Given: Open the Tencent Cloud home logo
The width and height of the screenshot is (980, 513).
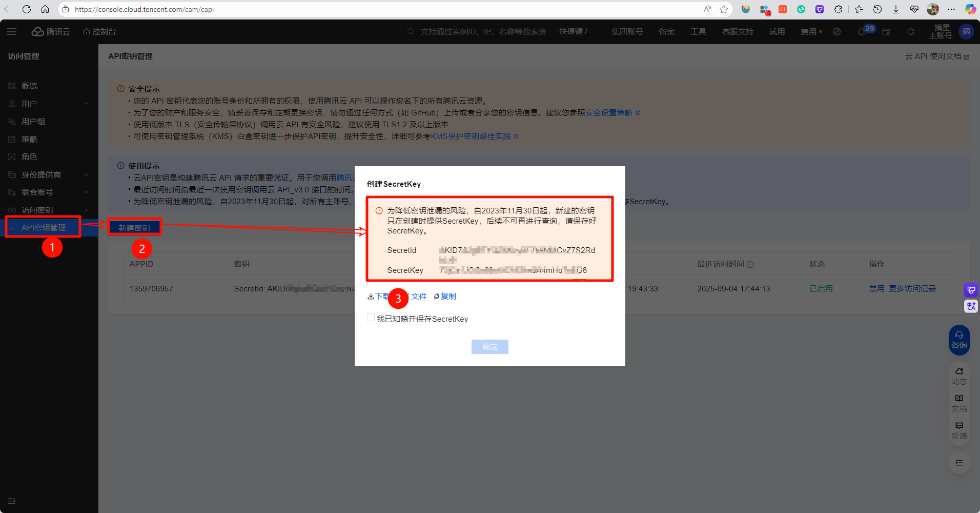Looking at the screenshot, I should [x=50, y=31].
